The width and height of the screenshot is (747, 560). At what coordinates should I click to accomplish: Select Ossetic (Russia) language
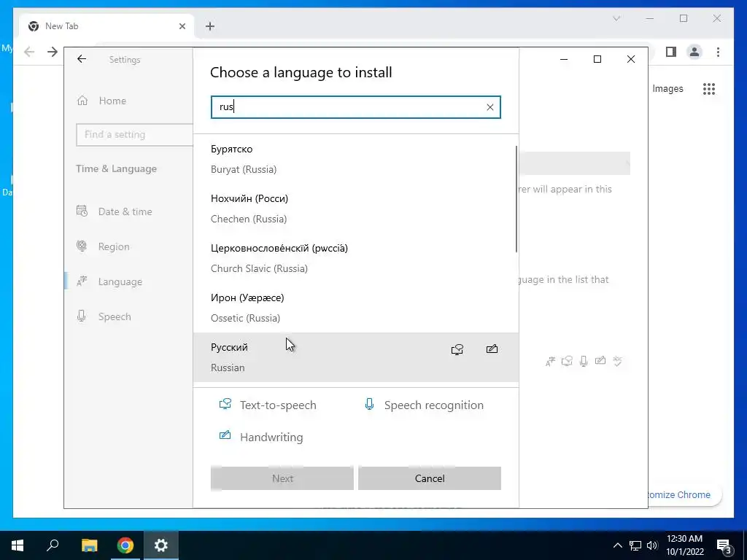tap(355, 308)
